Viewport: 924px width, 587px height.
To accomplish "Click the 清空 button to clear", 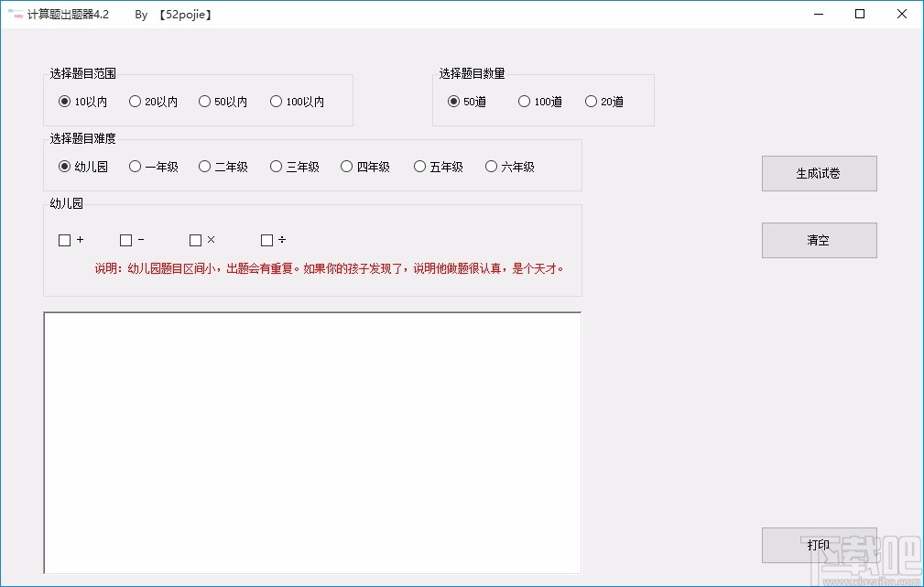I will [818, 240].
